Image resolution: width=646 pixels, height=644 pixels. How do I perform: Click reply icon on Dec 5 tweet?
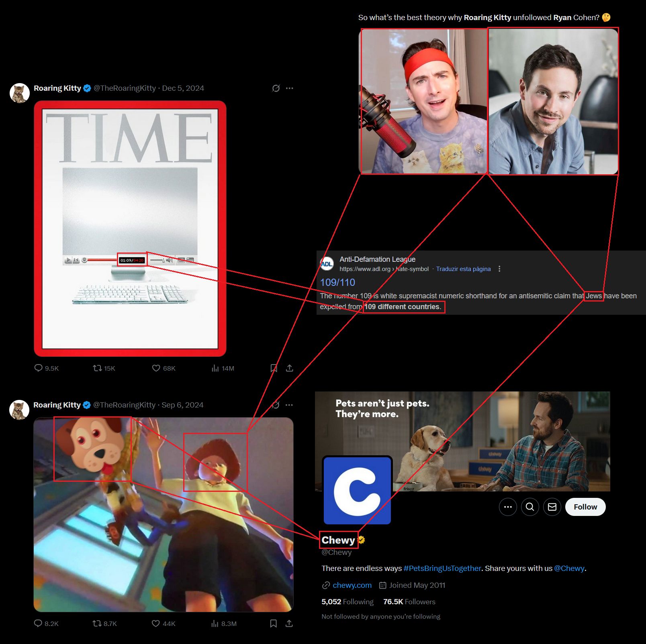(x=39, y=368)
